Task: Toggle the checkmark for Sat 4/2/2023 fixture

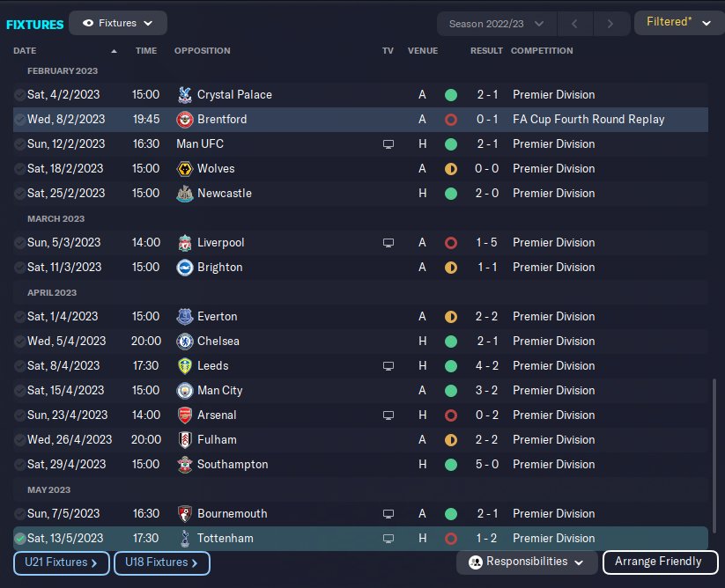Action: click(x=19, y=94)
